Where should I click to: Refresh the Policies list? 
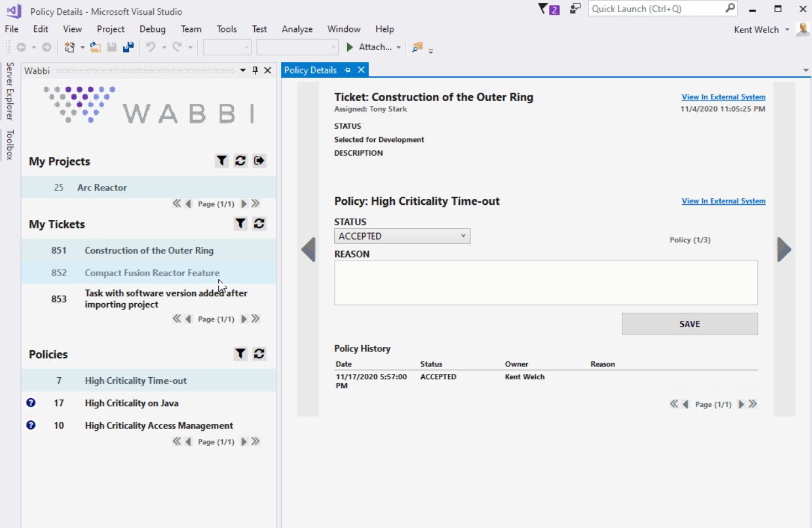pos(259,354)
